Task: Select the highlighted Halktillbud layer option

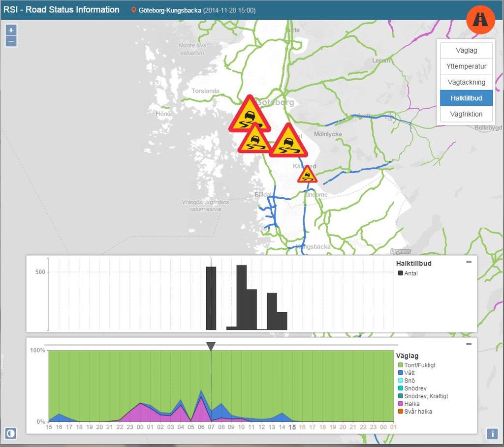Action: point(466,98)
